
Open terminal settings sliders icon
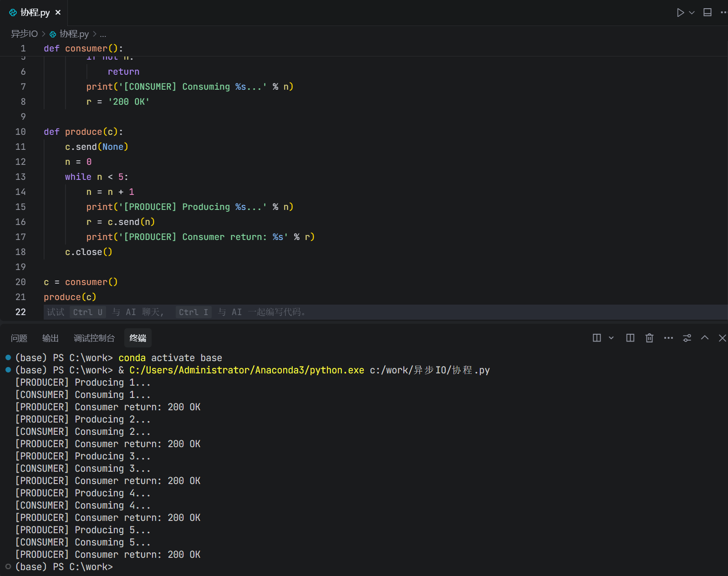pyautogui.click(x=687, y=338)
